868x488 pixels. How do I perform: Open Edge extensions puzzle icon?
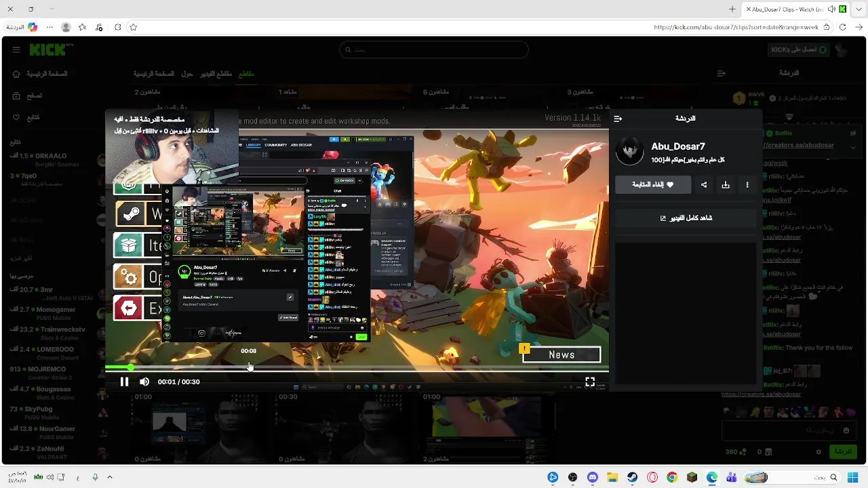118,27
